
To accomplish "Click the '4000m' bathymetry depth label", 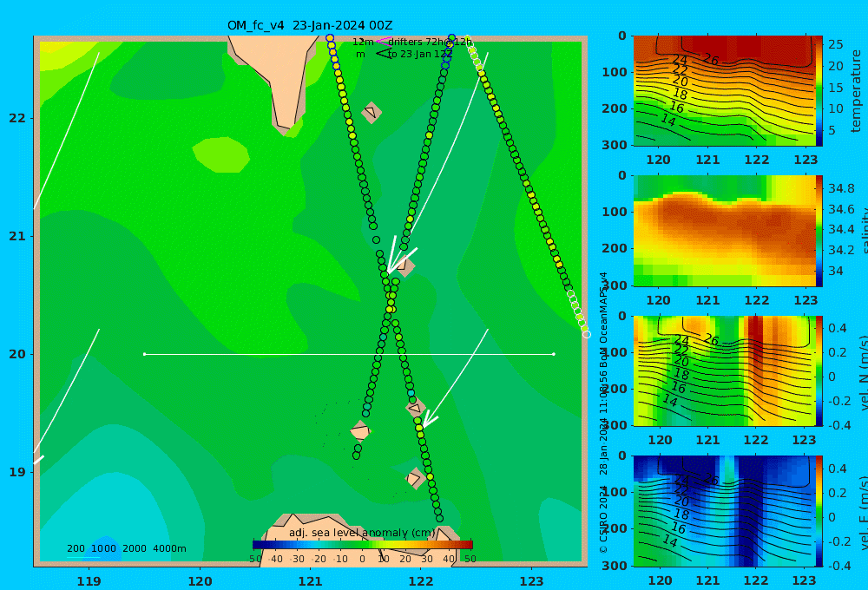I will click(x=169, y=548).
